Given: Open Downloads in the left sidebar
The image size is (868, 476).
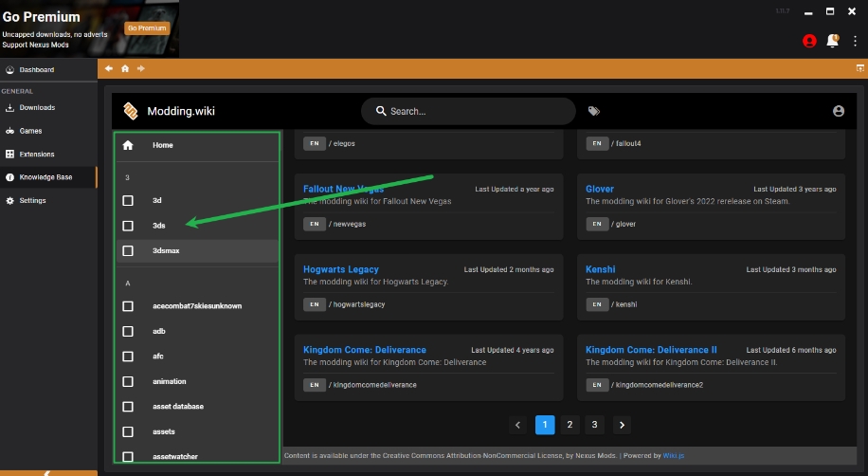Looking at the screenshot, I should click(37, 108).
